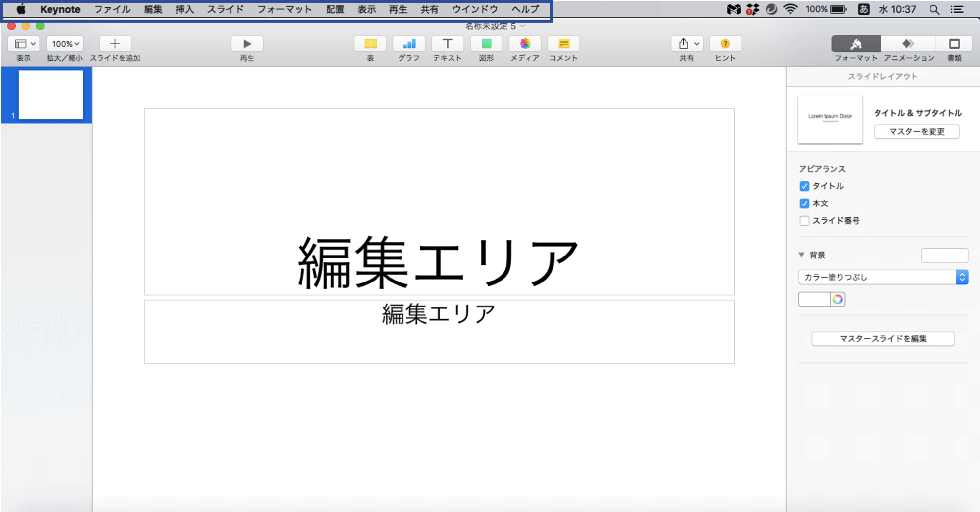980x512 pixels.
Task: Open the 再生 menu in menu bar
Action: (398, 9)
